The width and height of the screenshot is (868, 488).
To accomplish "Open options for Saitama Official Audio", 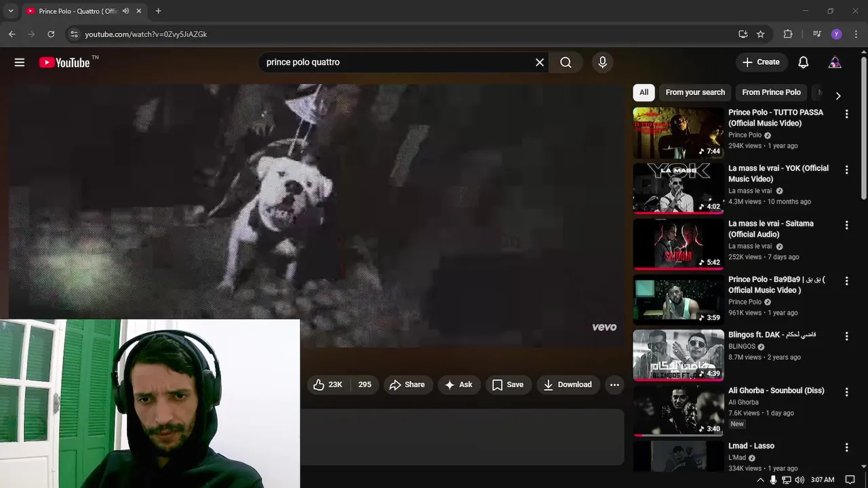I will click(x=846, y=225).
